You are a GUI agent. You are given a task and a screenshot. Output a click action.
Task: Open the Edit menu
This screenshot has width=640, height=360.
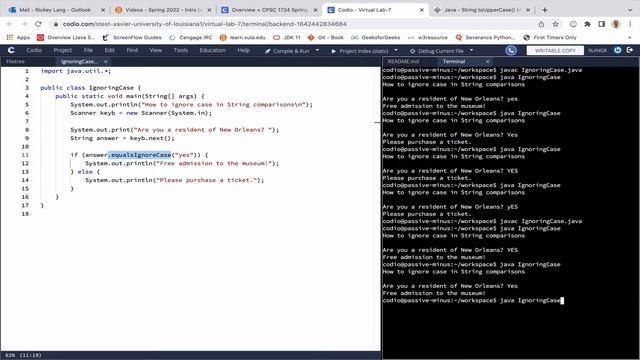109,50
